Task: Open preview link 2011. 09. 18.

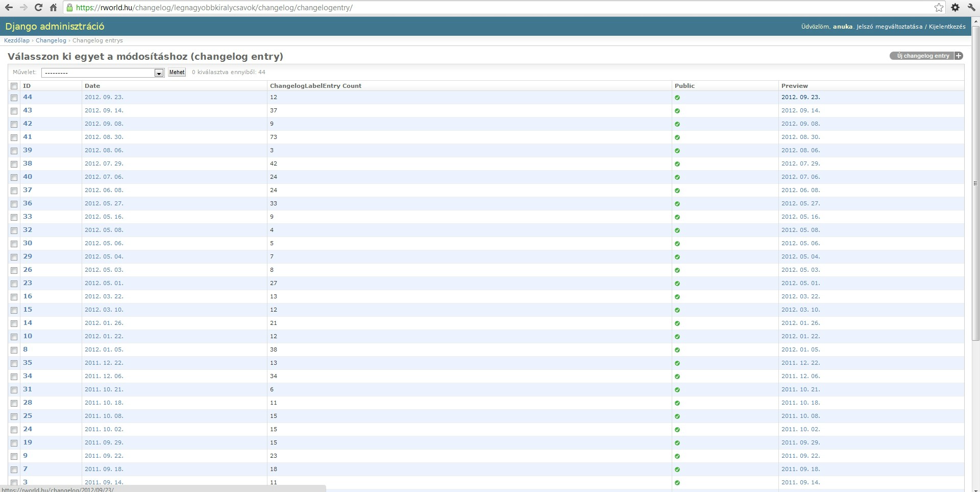Action: (801, 469)
